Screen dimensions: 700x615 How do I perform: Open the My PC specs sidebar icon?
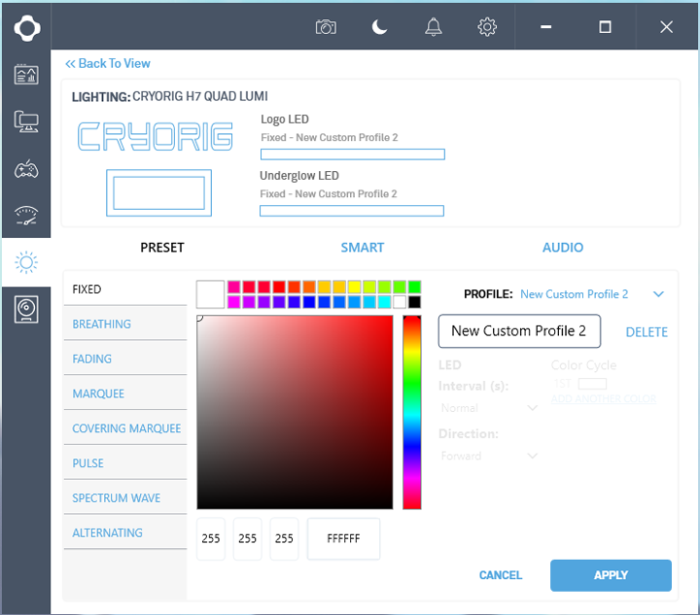(26, 121)
